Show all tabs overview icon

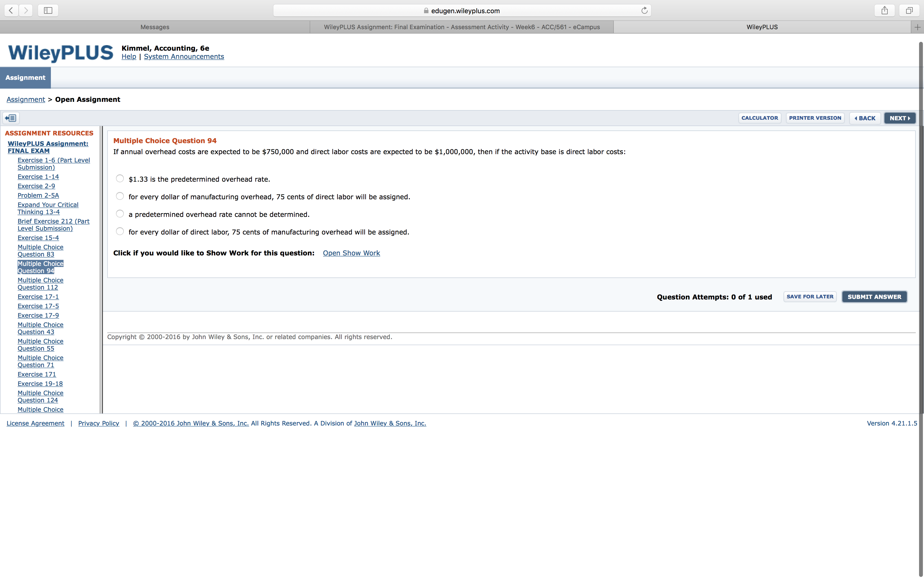pyautogui.click(x=909, y=10)
